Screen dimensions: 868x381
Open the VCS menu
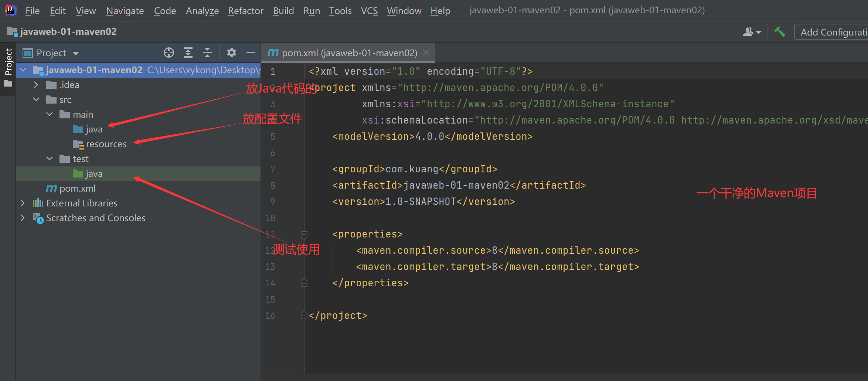coord(370,11)
